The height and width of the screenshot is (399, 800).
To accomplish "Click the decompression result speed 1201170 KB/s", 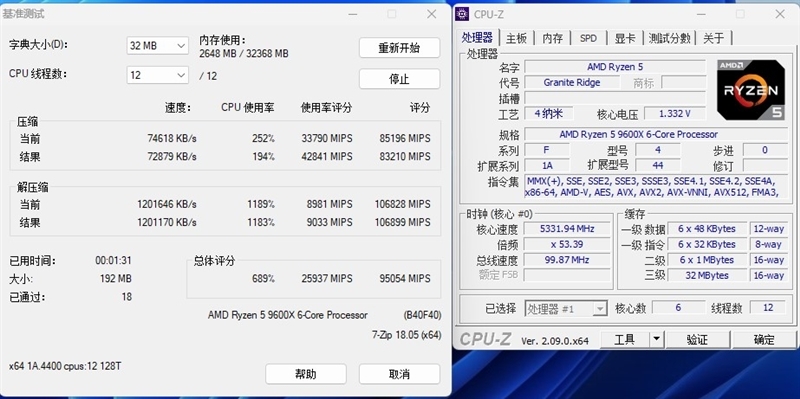I will point(166,222).
